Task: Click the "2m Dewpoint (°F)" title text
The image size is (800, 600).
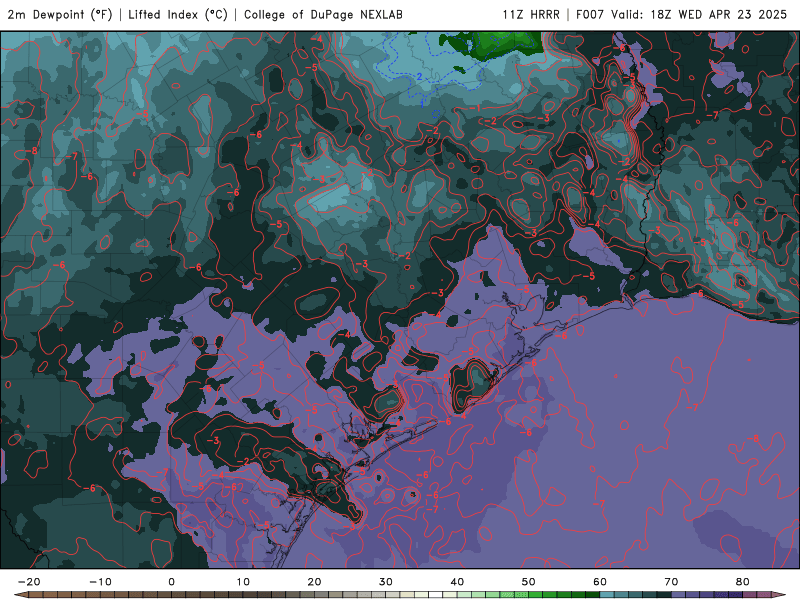Action: (x=60, y=15)
